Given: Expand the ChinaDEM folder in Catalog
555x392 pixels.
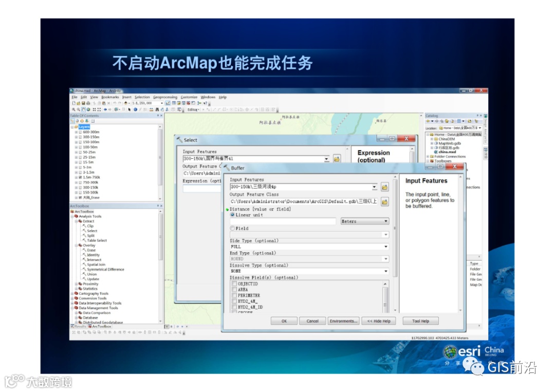Looking at the screenshot, I should [x=432, y=139].
